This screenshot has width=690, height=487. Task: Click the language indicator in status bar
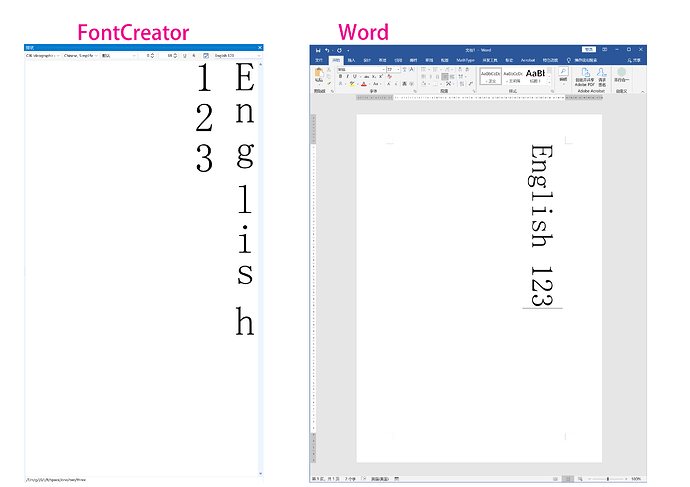point(380,479)
